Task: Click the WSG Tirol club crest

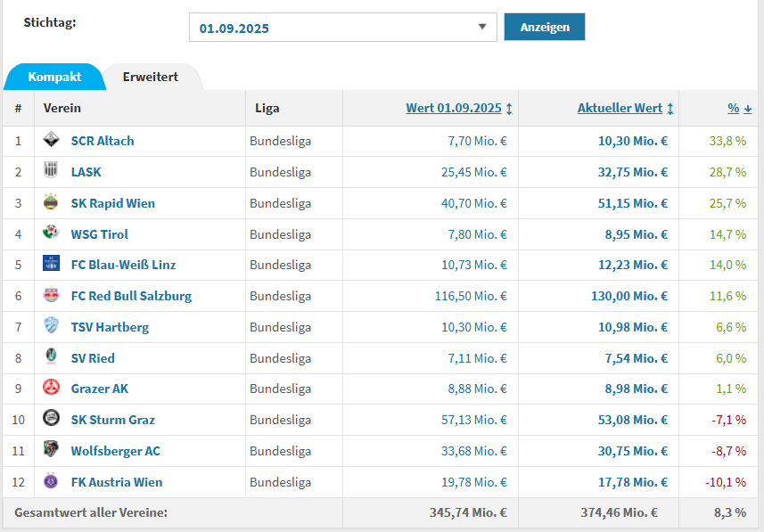Action: click(51, 233)
